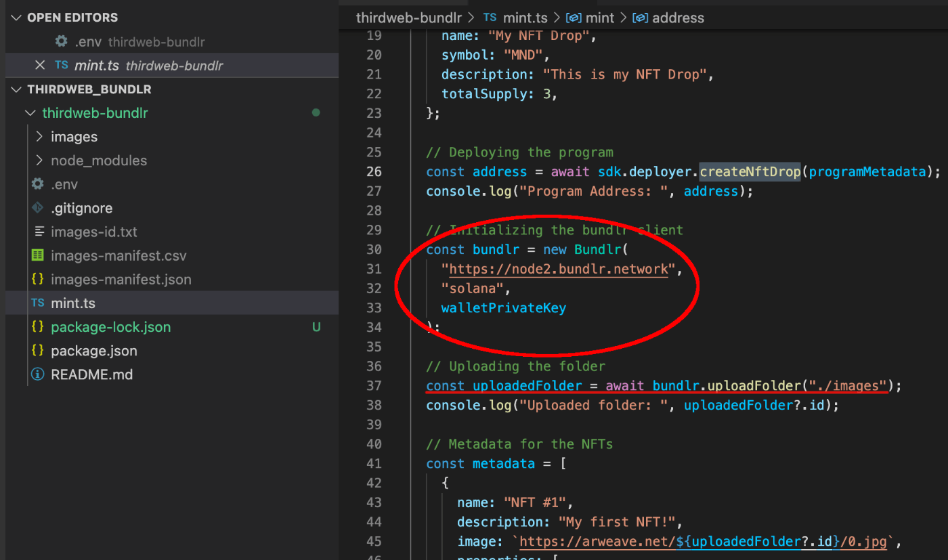Open the https://node2.bundlr.network link
948x560 pixels.
[x=559, y=269]
